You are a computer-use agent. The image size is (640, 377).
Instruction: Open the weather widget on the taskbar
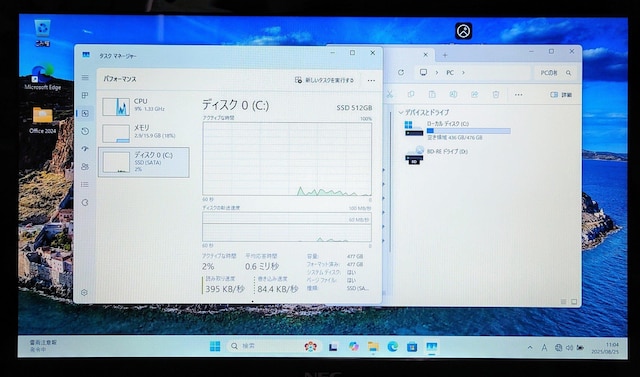click(x=43, y=346)
